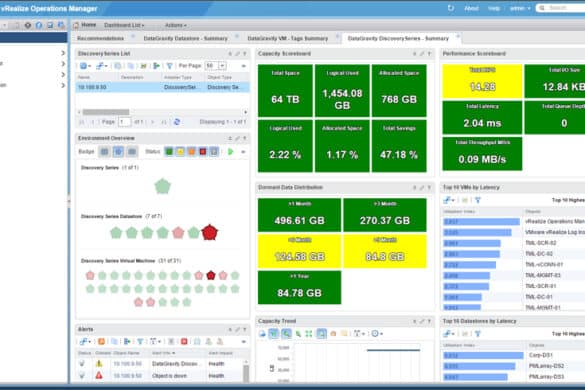
Task: Open the Help link in the header
Action: tap(494, 8)
